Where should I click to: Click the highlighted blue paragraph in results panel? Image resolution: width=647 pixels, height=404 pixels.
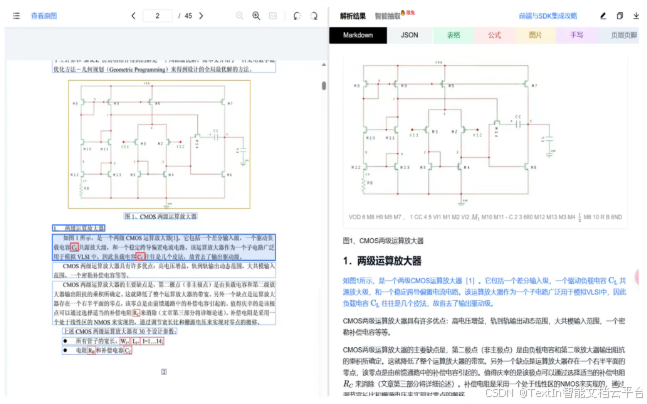point(484,292)
